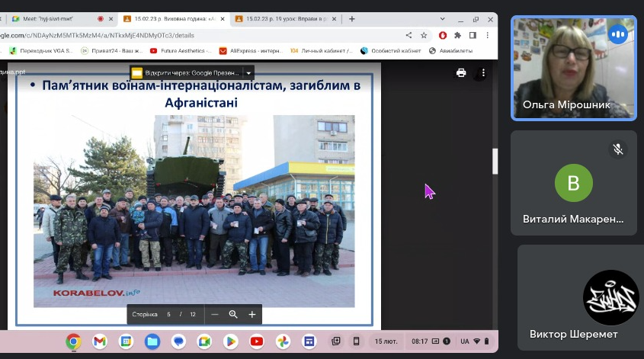Click the slide photo of veterans
This screenshot has width=644, height=359.
click(194, 211)
